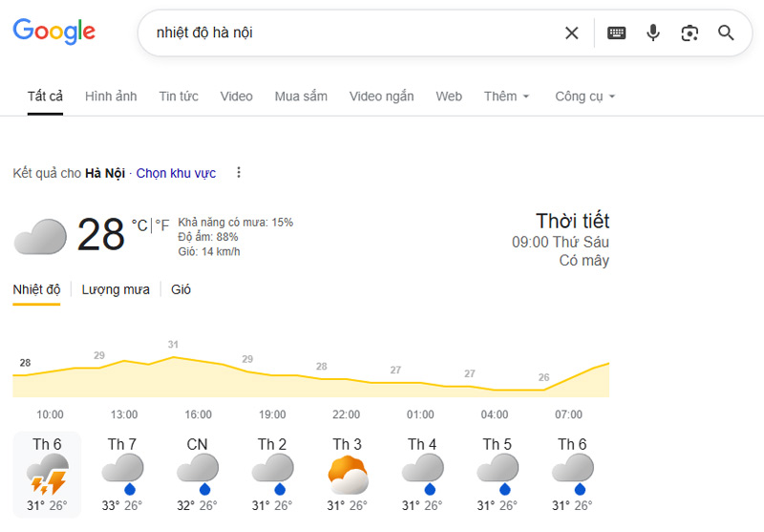Image resolution: width=764 pixels, height=532 pixels.
Task: Select Th 3 partly sunny forecast icon
Action: click(x=348, y=475)
